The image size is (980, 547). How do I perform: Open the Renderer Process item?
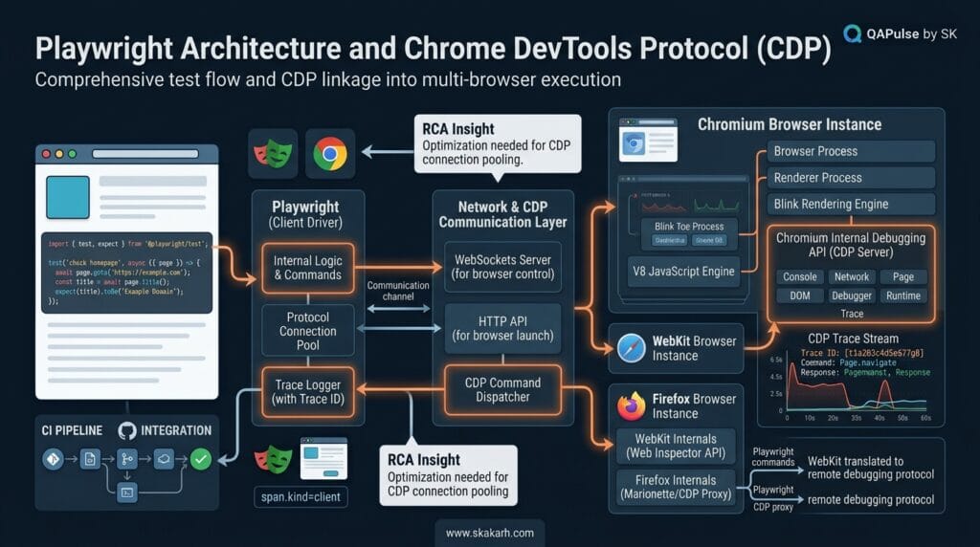point(851,177)
